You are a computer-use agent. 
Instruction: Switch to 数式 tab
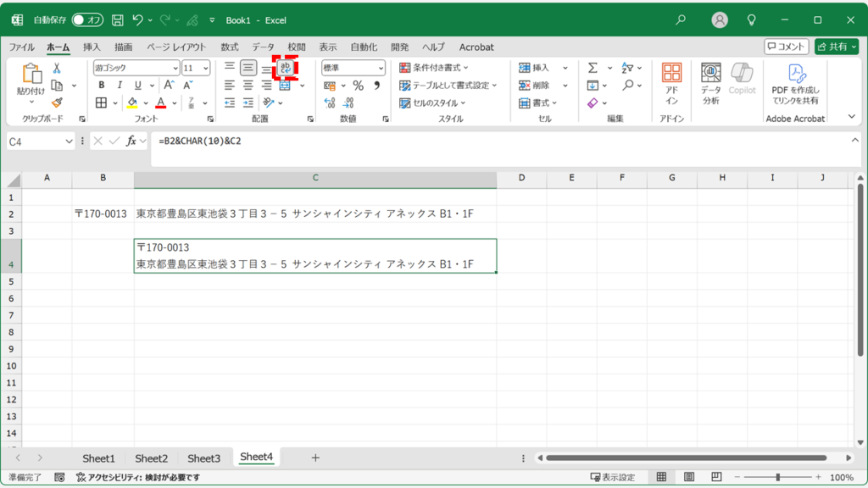point(229,47)
